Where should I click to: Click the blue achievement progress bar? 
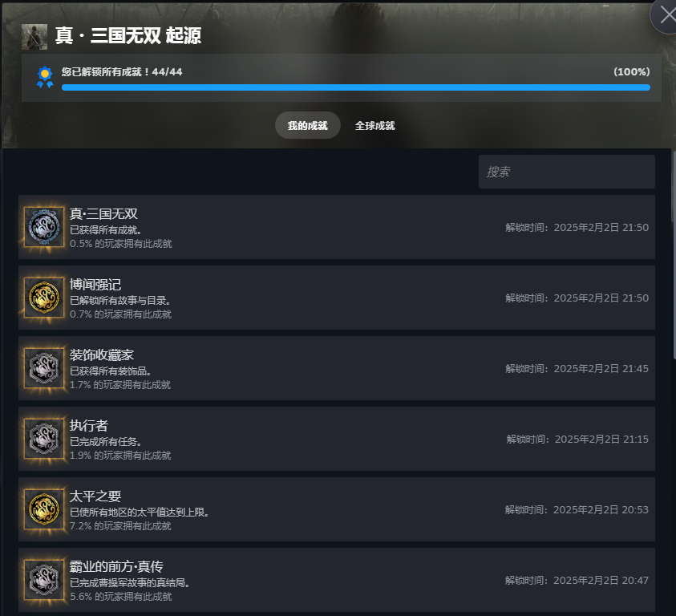coord(356,87)
